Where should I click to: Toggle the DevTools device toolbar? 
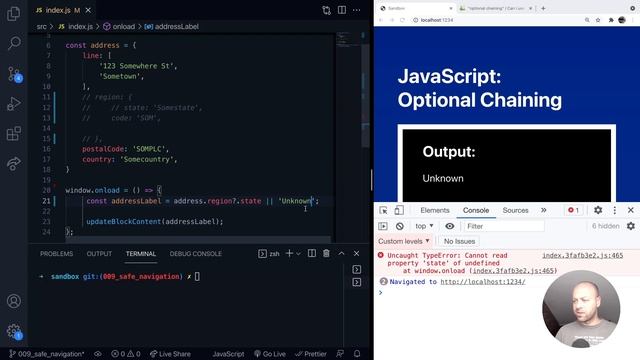399,210
